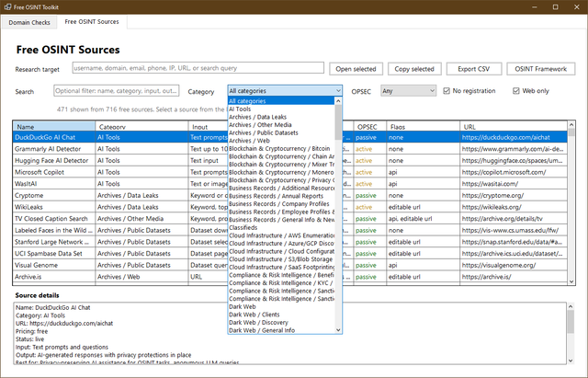
Task: Select the WasItAI source row
Action: pyautogui.click(x=290, y=184)
